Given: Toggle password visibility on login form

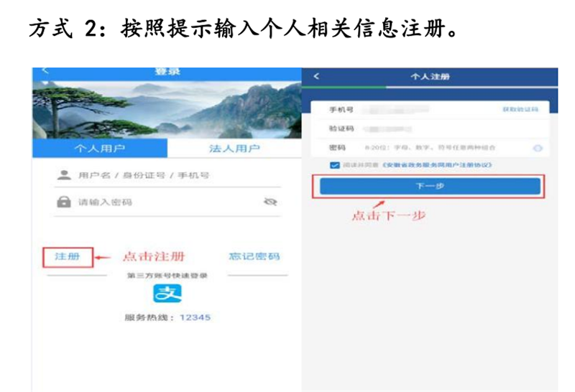Looking at the screenshot, I should click(x=270, y=202).
